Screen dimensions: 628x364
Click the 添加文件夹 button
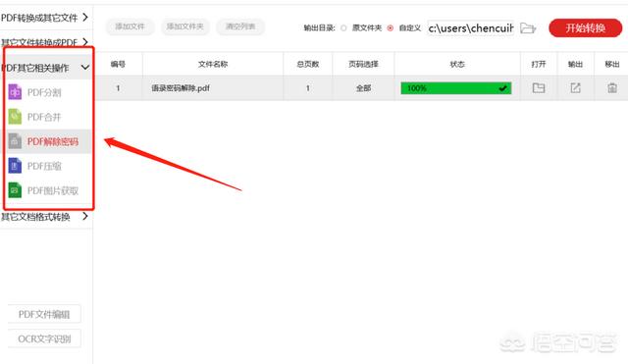[185, 26]
